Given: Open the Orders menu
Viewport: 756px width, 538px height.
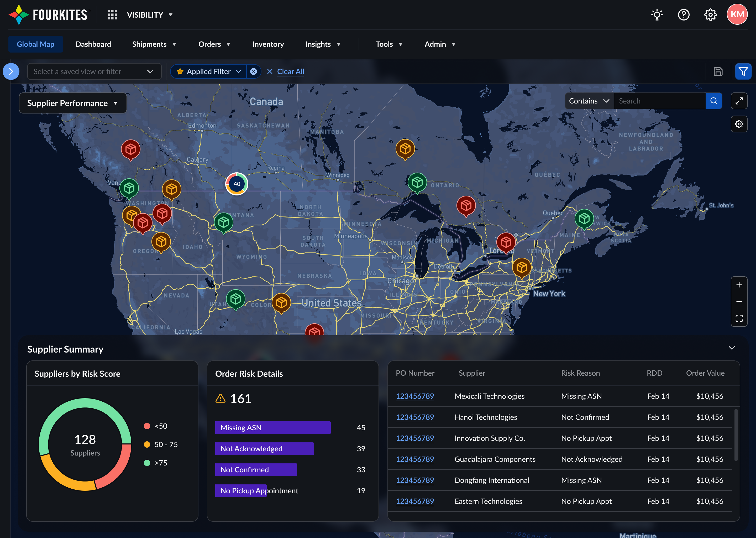Looking at the screenshot, I should coord(214,44).
